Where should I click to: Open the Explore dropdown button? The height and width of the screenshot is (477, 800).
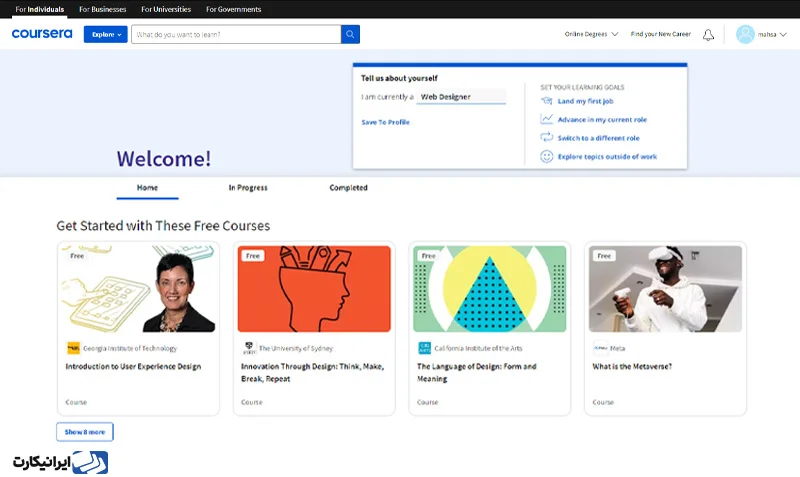(x=106, y=34)
